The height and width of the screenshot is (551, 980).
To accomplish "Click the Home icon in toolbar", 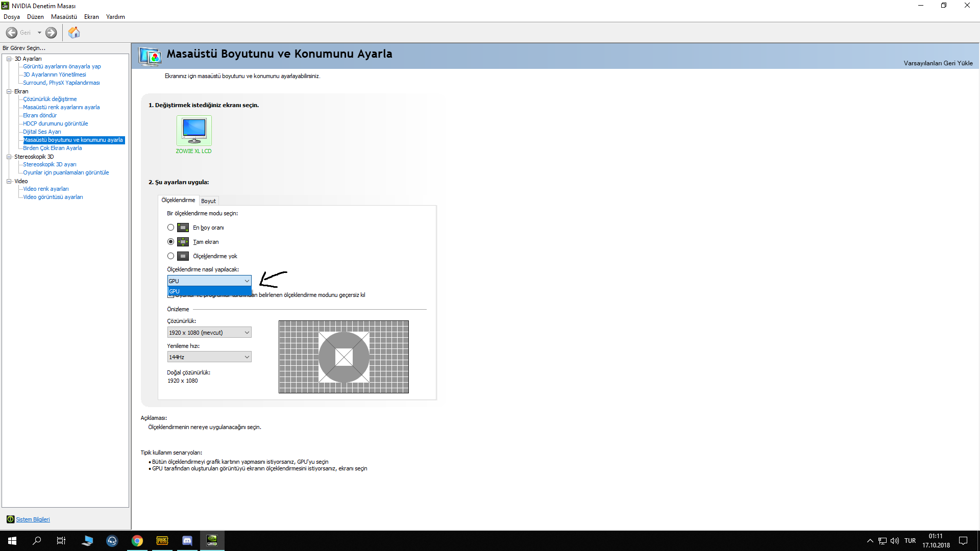I will (x=74, y=33).
